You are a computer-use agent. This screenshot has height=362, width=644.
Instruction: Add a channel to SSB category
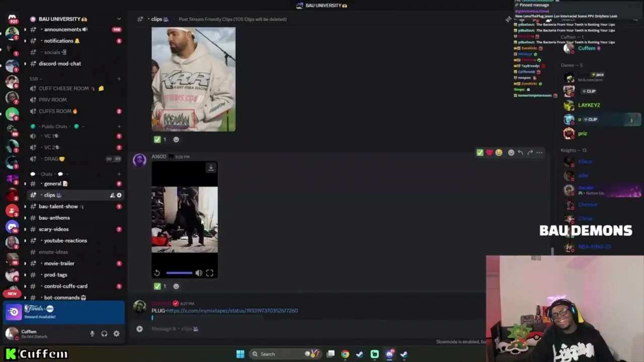click(119, 79)
